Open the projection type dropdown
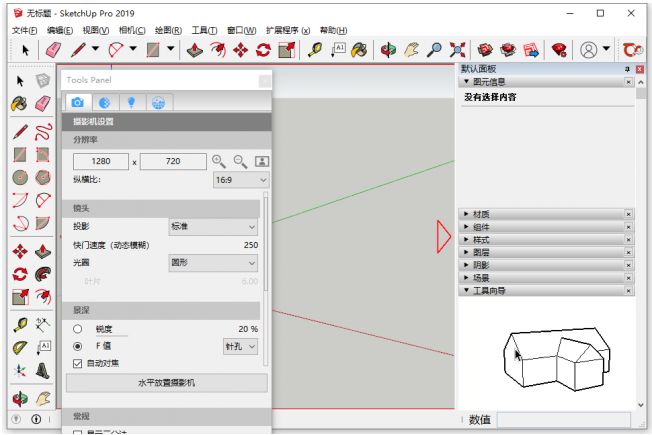652x435 pixels. click(x=213, y=227)
